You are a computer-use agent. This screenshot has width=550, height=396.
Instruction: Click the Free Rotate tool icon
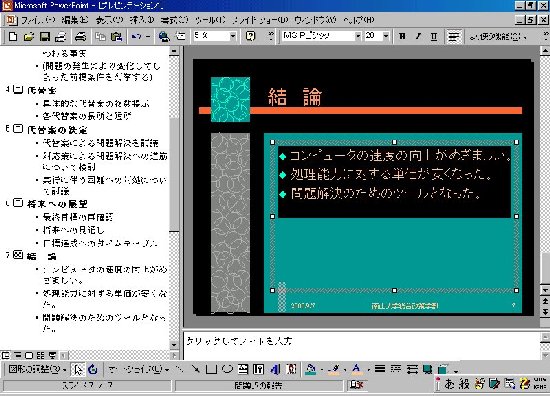[93, 369]
